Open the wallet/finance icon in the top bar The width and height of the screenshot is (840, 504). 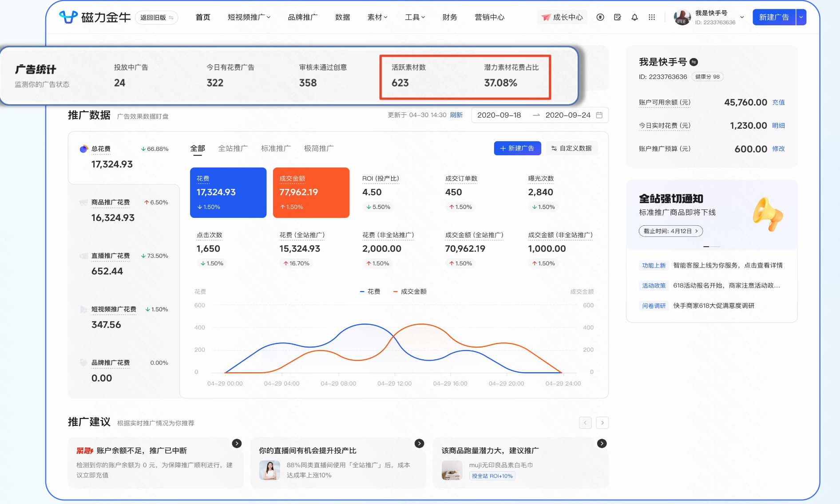[x=601, y=17]
